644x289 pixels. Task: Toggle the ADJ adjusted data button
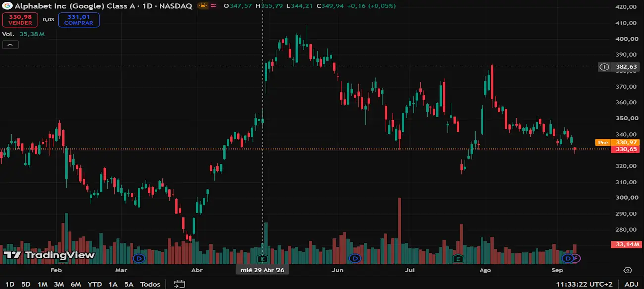click(631, 284)
